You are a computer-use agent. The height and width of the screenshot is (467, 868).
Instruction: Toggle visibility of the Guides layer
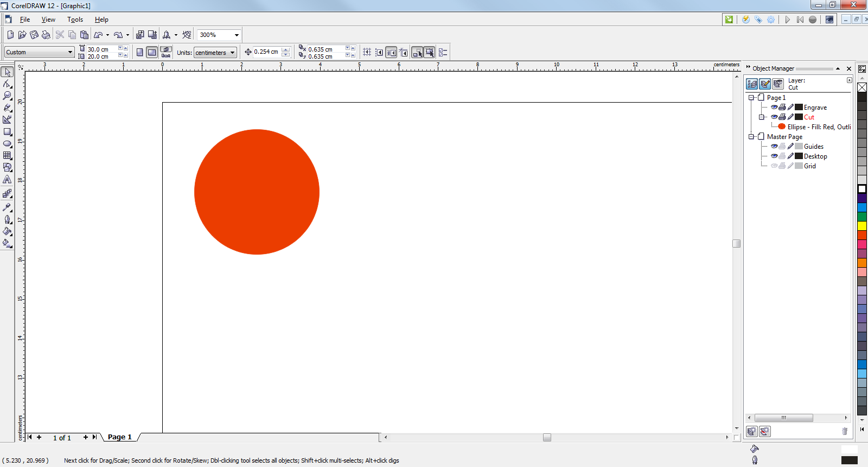(774, 146)
